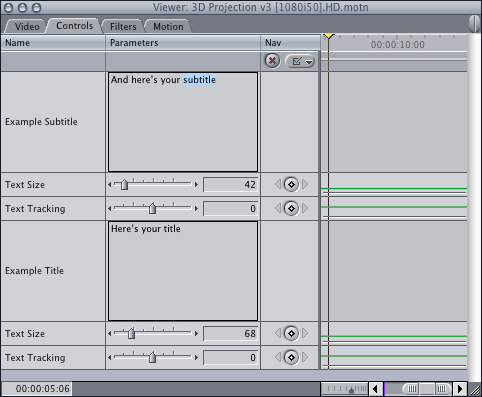Image resolution: width=482 pixels, height=397 pixels.
Task: Add keyframe for the subtitle Text Tracking
Action: click(x=291, y=208)
